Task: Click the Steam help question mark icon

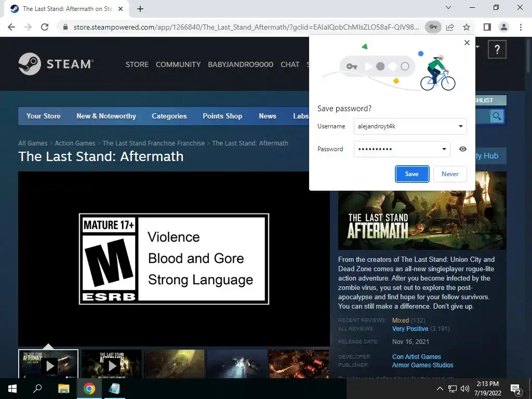Action: coord(497,49)
